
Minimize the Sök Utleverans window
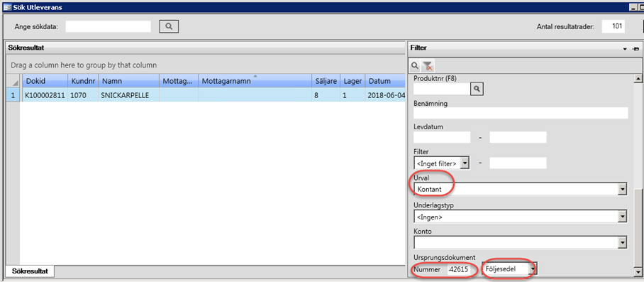point(634,7)
